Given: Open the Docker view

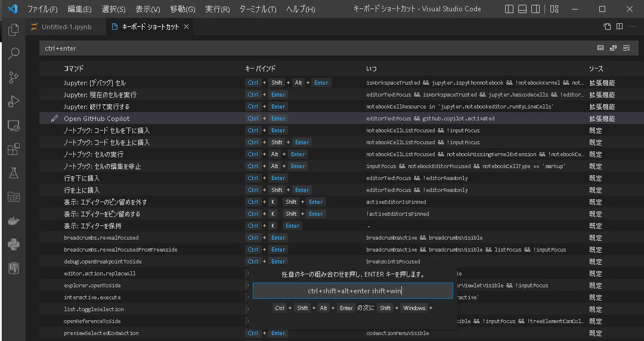Looking at the screenshot, I should pyautogui.click(x=14, y=221).
